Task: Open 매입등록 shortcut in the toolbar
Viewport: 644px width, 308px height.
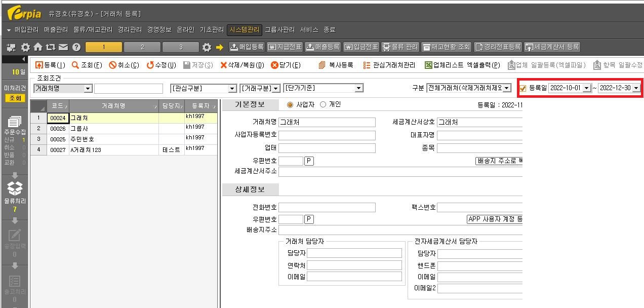Action: 247,47
